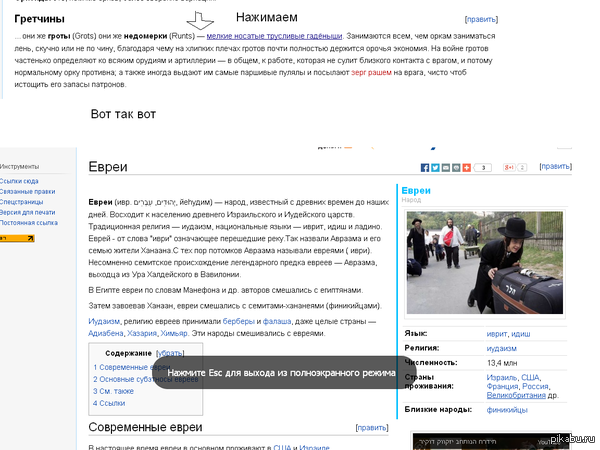Jump to contents item '4 Ссылки'
600x450 pixels.
(x=109, y=403)
